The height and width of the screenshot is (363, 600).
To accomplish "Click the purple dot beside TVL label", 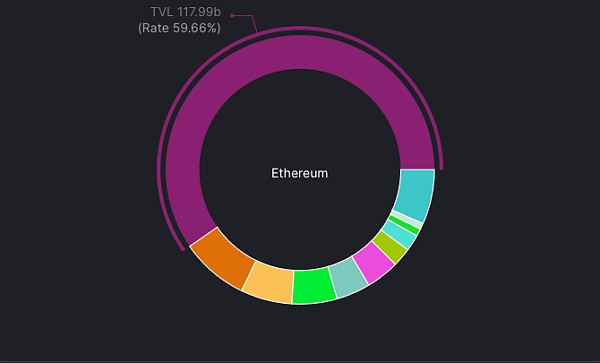I will click(x=232, y=16).
